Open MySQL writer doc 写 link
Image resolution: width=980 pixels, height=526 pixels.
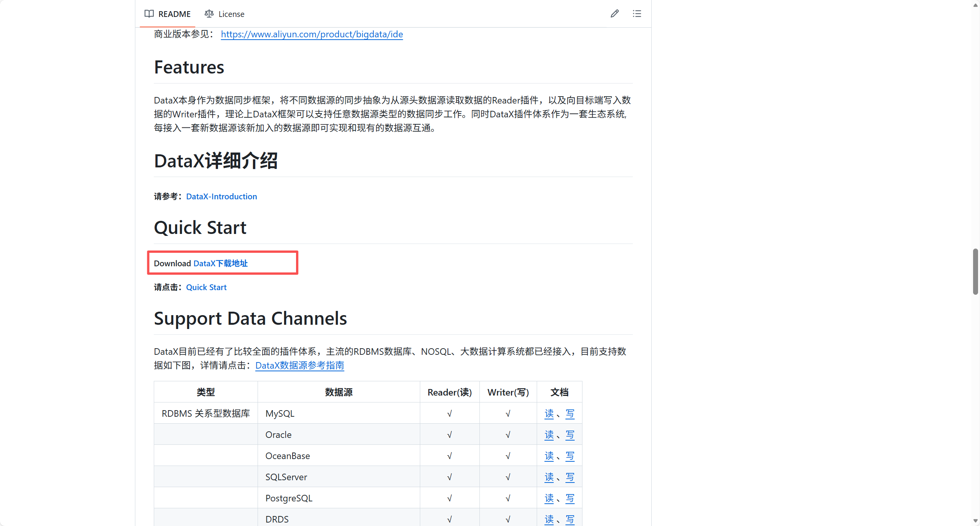[x=570, y=414]
